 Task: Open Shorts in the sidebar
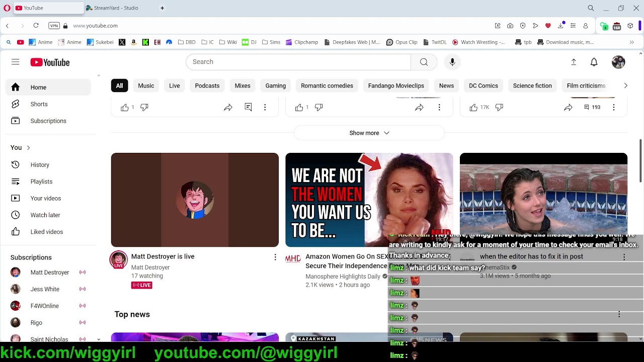(x=39, y=104)
